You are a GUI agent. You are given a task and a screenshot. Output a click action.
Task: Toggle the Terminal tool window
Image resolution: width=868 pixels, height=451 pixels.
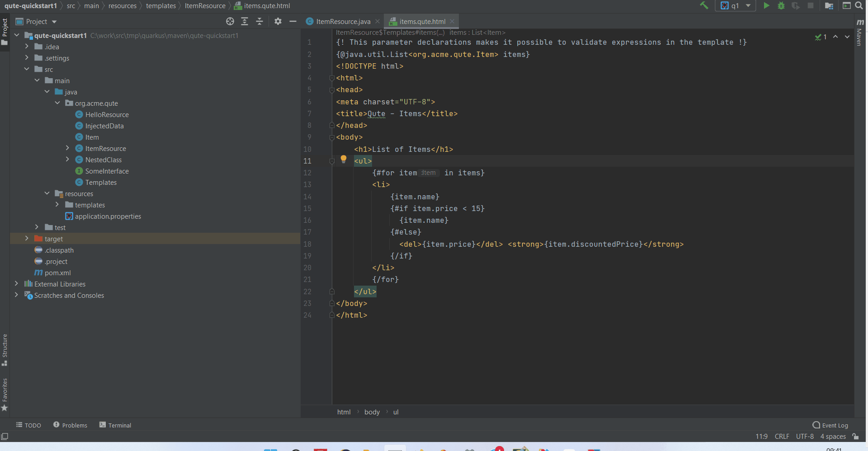pyautogui.click(x=115, y=425)
